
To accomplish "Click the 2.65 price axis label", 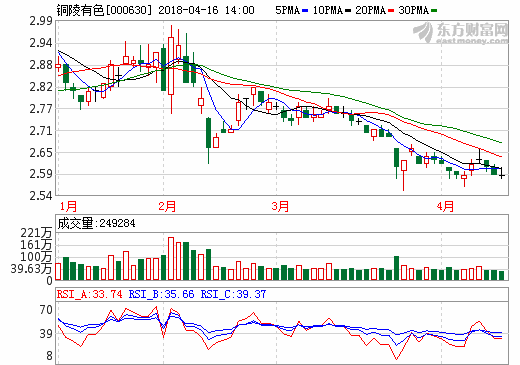I will click(x=41, y=153).
